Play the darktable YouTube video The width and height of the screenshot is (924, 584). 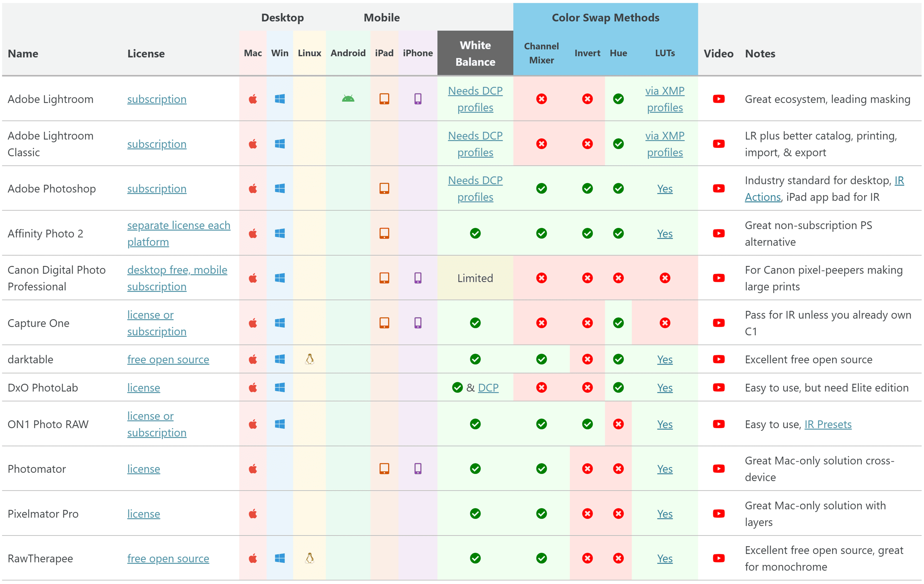click(718, 359)
